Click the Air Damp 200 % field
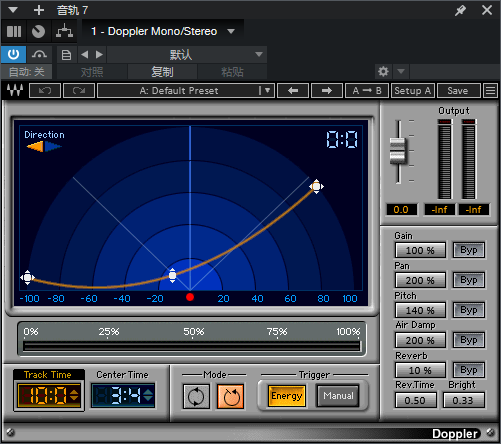Screen dimensions: 501x444 (x=420, y=340)
